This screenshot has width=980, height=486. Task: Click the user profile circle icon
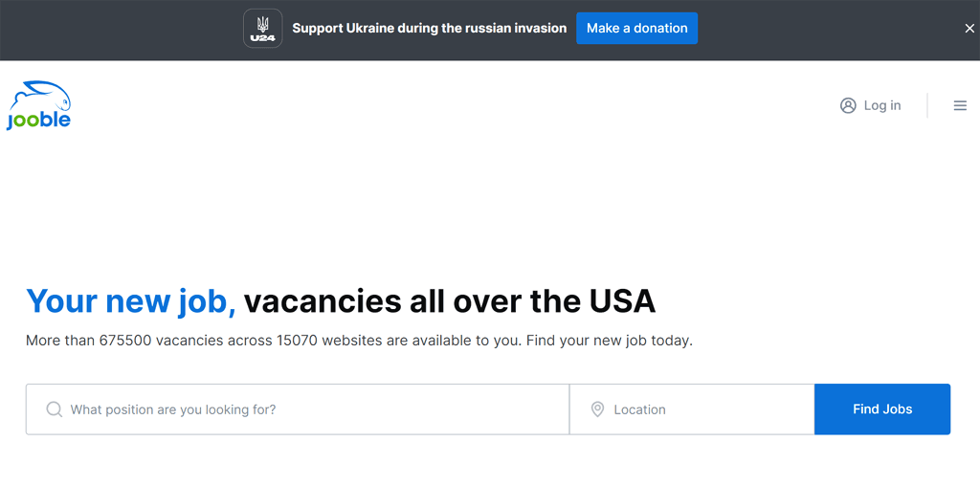[x=848, y=105]
